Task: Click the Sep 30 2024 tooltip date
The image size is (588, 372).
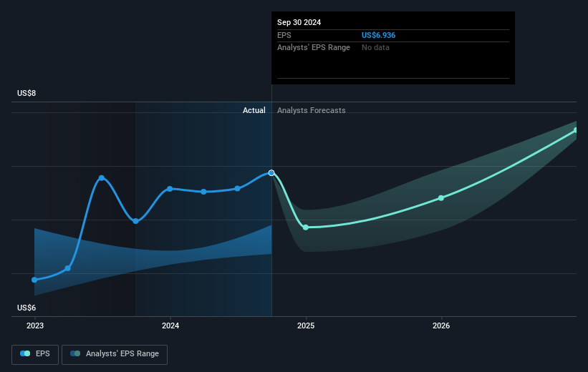Action: [x=299, y=22]
